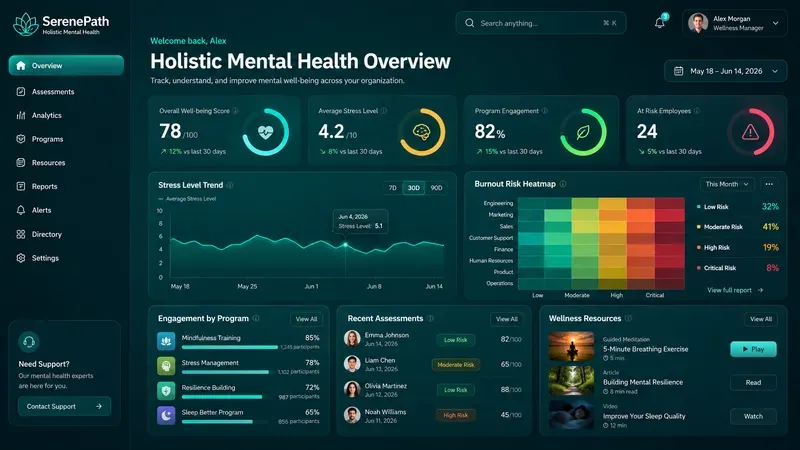Click the brain icon in Stress Level card
This screenshot has height=450, width=800.
point(422,132)
